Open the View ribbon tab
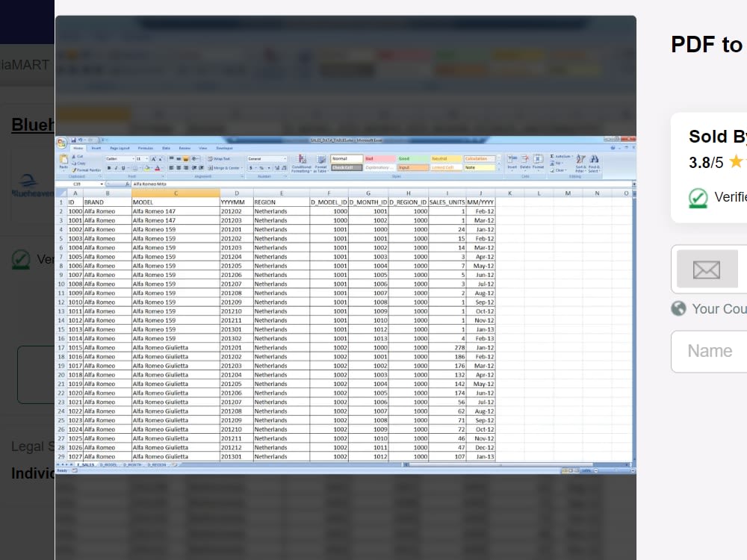 (x=203, y=148)
